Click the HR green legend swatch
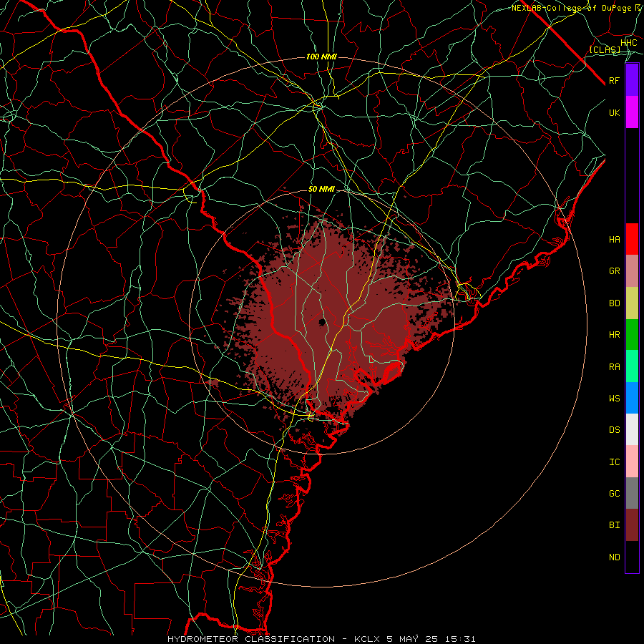Screen dimensions: 644x644 632,334
